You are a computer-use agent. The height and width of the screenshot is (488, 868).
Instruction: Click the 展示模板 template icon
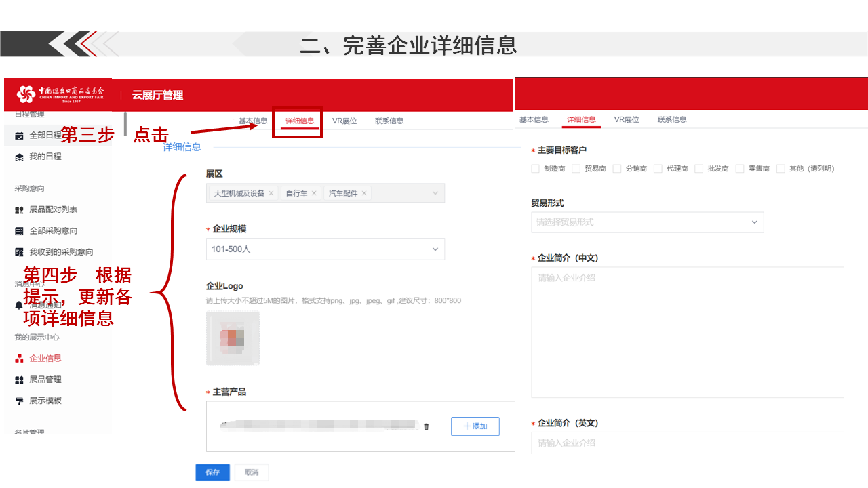pyautogui.click(x=17, y=401)
